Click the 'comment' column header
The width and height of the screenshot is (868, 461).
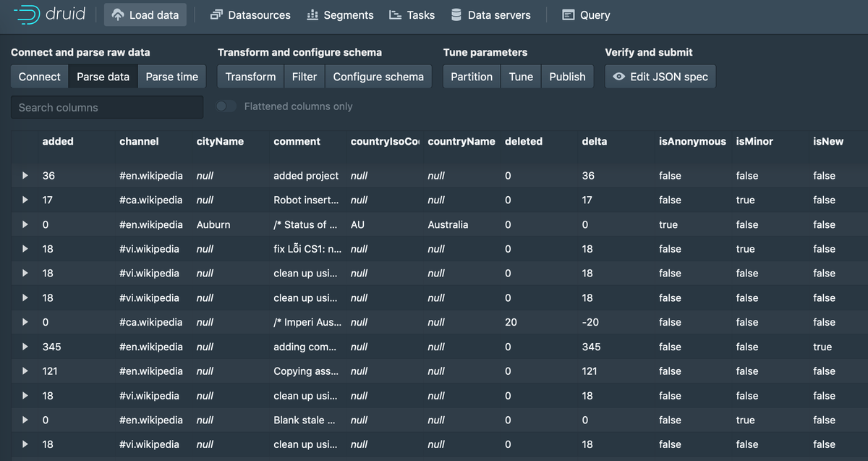[297, 141]
